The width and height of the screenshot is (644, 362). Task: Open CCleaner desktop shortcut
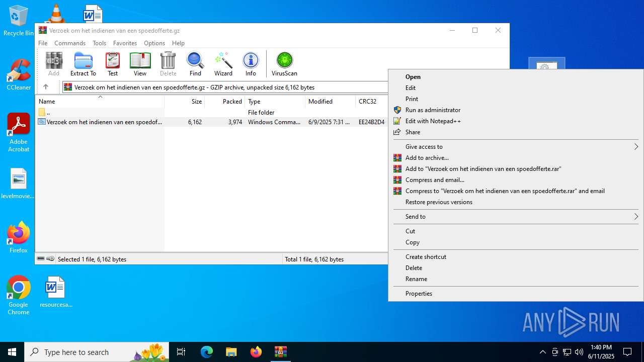[x=19, y=75]
